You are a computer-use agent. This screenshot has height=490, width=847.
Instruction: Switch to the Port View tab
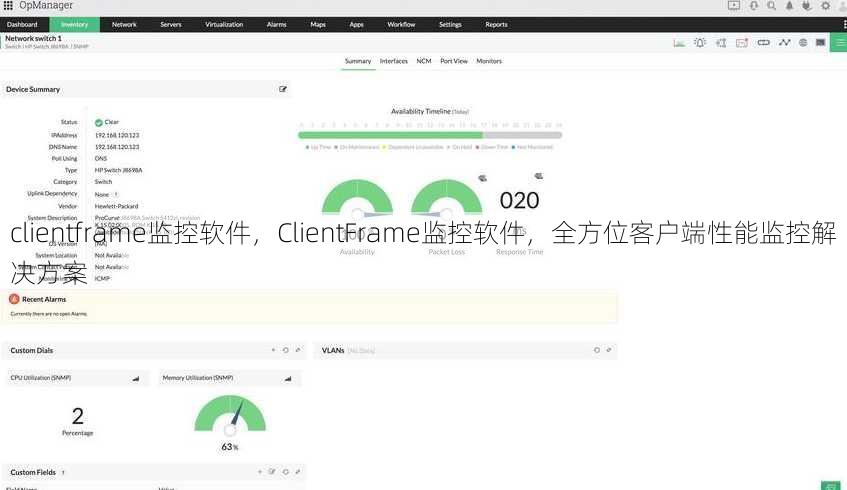(x=454, y=61)
